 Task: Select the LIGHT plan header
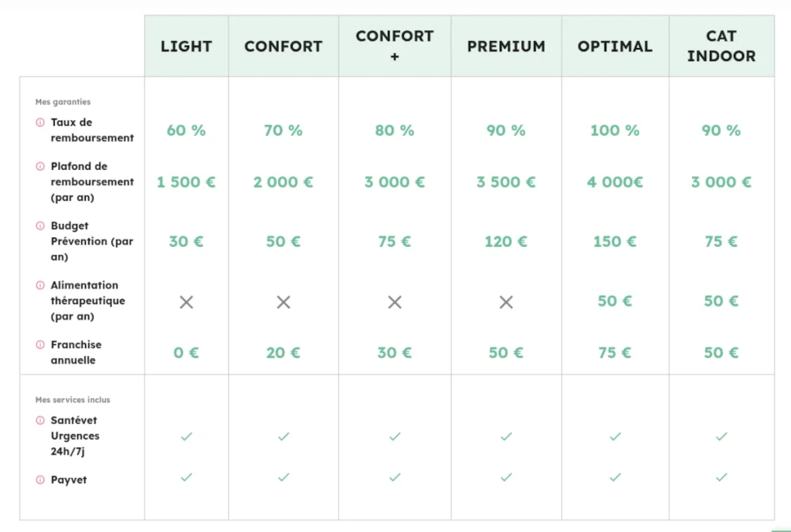pos(186,46)
